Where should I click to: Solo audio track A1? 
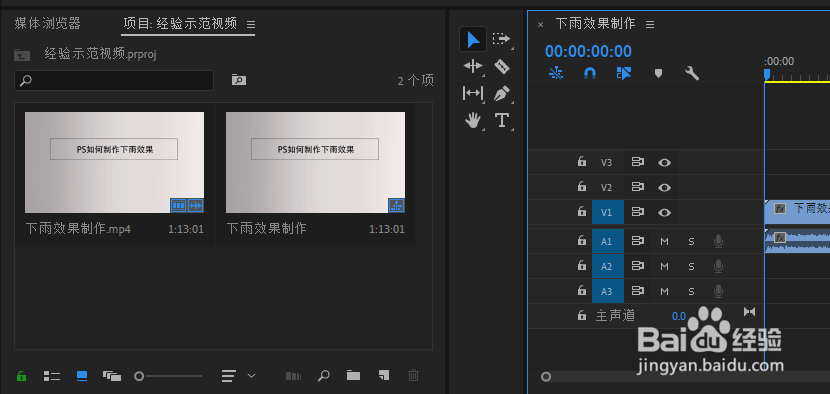click(691, 241)
